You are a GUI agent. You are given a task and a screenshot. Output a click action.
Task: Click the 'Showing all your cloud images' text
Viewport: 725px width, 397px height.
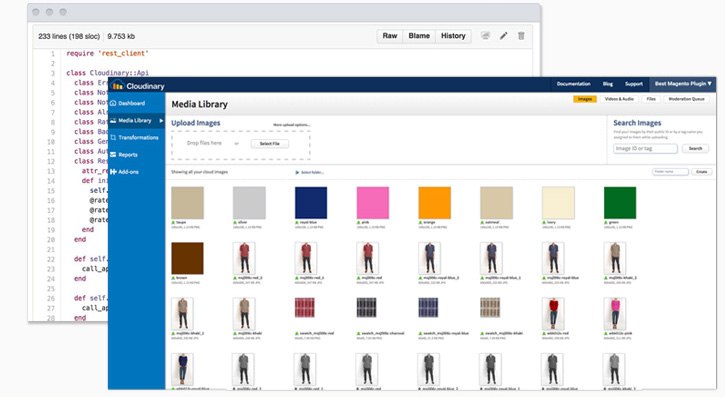(199, 172)
